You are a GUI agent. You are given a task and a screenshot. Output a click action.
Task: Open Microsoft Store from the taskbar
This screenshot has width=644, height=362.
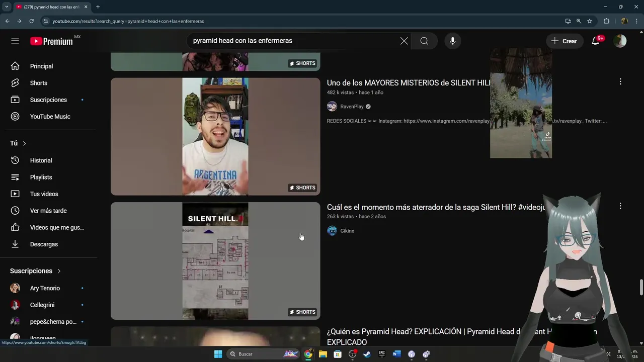click(x=338, y=354)
